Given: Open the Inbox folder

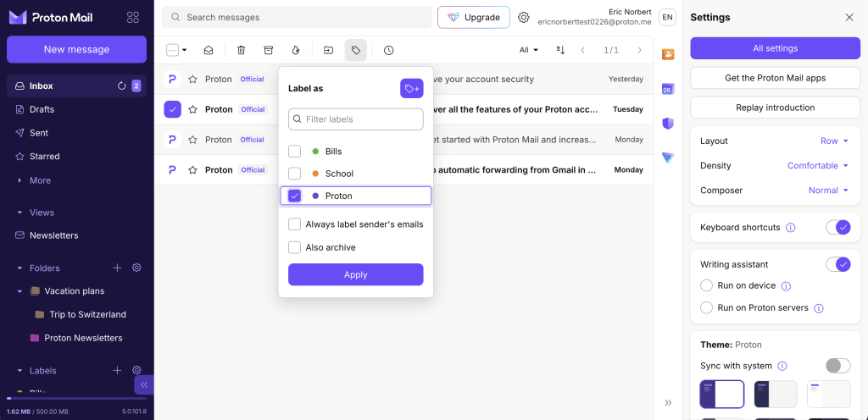Looking at the screenshot, I should [x=76, y=86].
